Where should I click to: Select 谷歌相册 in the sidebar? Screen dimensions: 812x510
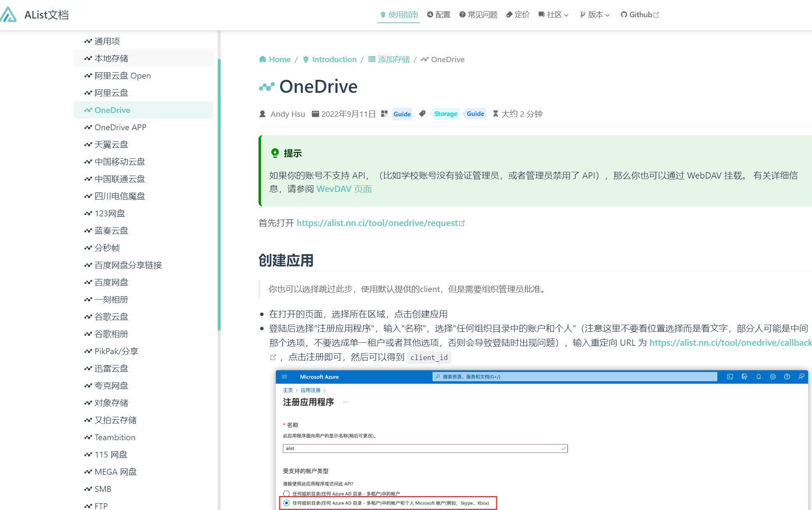coord(143,334)
